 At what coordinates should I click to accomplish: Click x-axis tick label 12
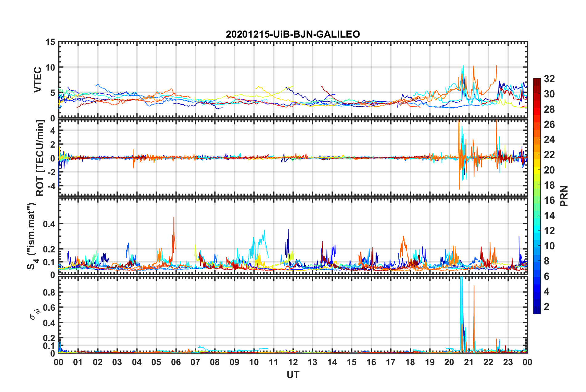click(293, 362)
